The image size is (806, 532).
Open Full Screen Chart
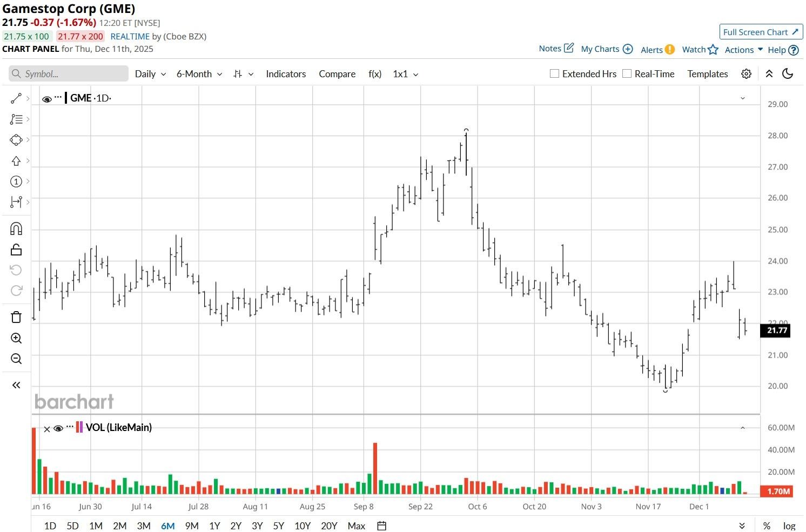click(761, 32)
